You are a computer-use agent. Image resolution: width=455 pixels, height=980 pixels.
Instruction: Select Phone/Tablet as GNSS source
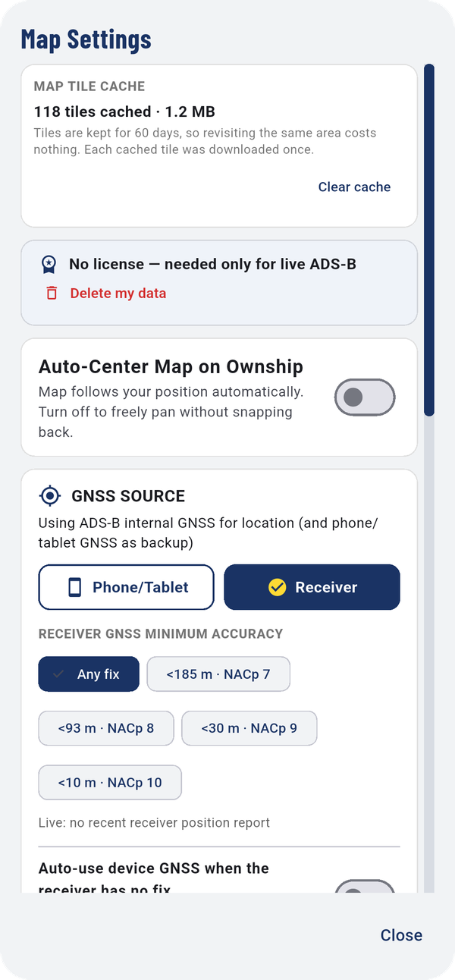point(127,587)
